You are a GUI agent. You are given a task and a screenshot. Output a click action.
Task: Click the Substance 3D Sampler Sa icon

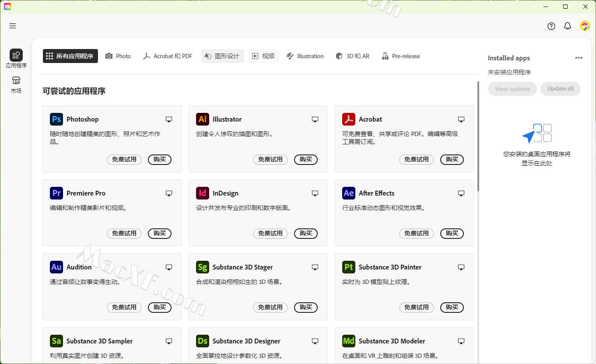[x=56, y=341]
